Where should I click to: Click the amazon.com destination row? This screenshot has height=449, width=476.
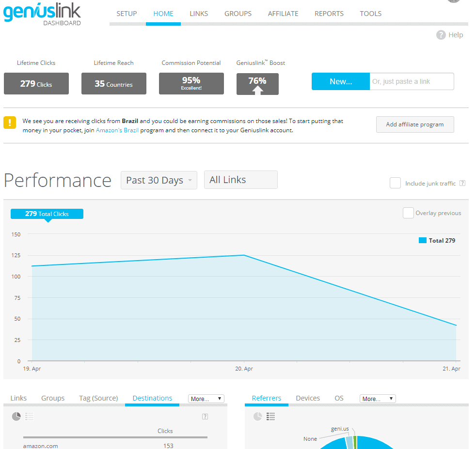pyautogui.click(x=115, y=446)
